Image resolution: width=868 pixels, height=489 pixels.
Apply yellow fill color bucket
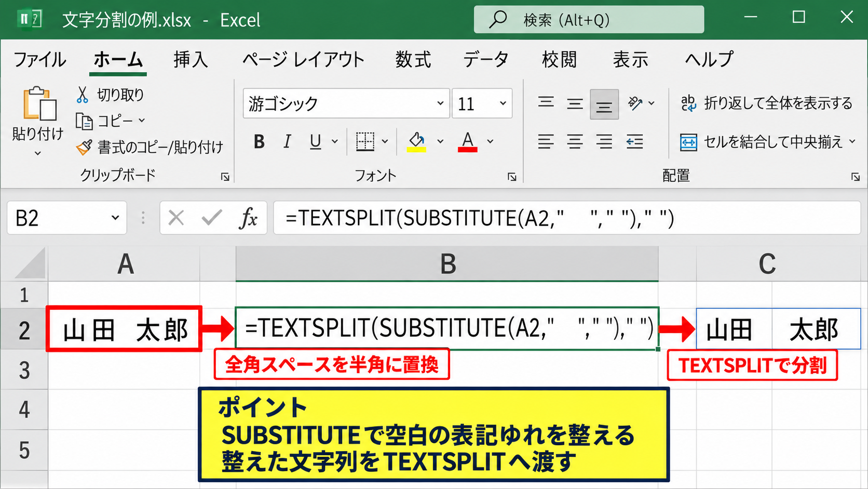pos(416,141)
